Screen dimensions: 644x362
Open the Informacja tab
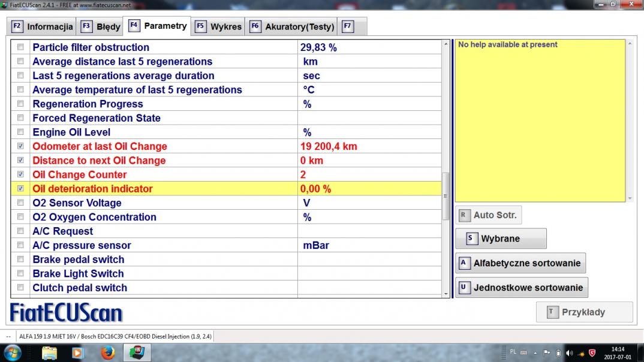pyautogui.click(x=42, y=27)
